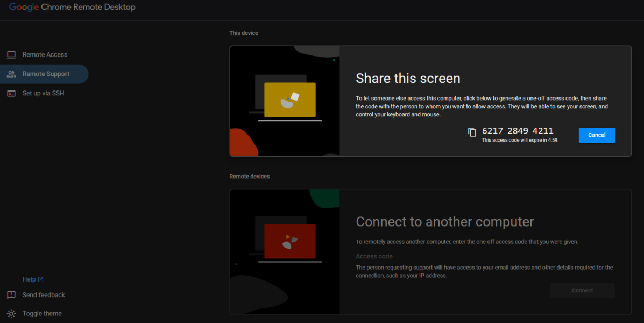644x323 pixels.
Task: Select the access code 6217 2849 4211
Action: pyautogui.click(x=518, y=130)
